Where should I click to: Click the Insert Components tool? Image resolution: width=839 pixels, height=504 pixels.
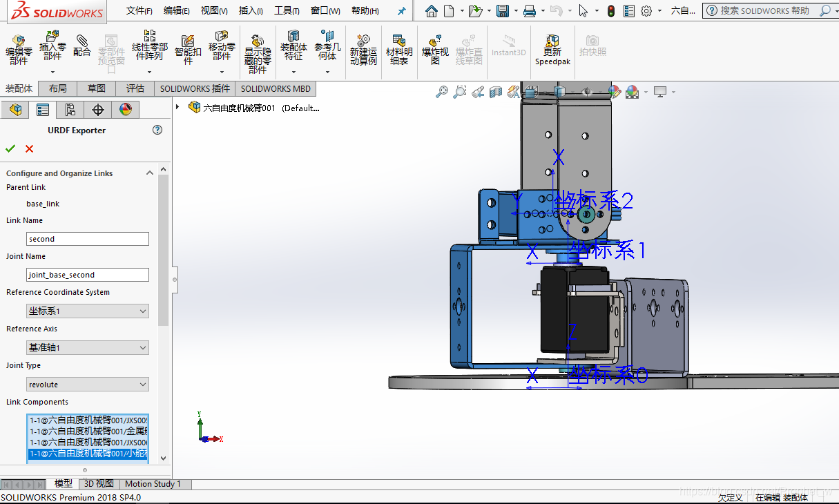pos(52,46)
